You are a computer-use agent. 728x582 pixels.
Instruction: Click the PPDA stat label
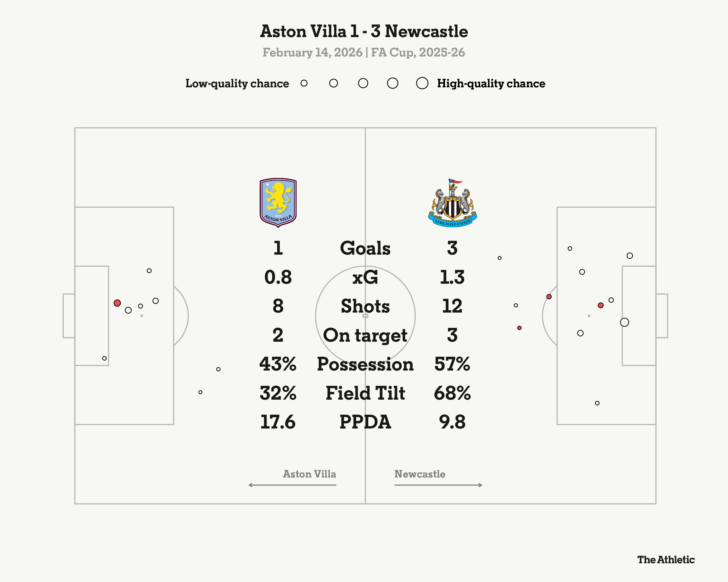point(365,422)
